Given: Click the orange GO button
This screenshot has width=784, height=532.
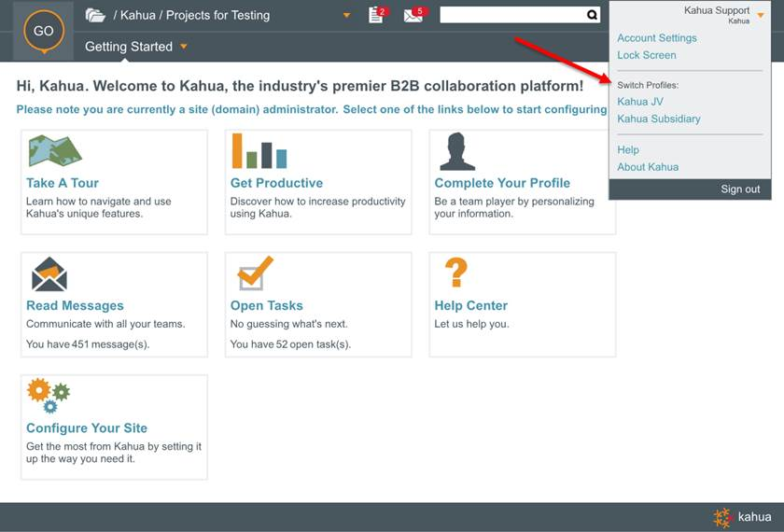Looking at the screenshot, I should tap(43, 31).
